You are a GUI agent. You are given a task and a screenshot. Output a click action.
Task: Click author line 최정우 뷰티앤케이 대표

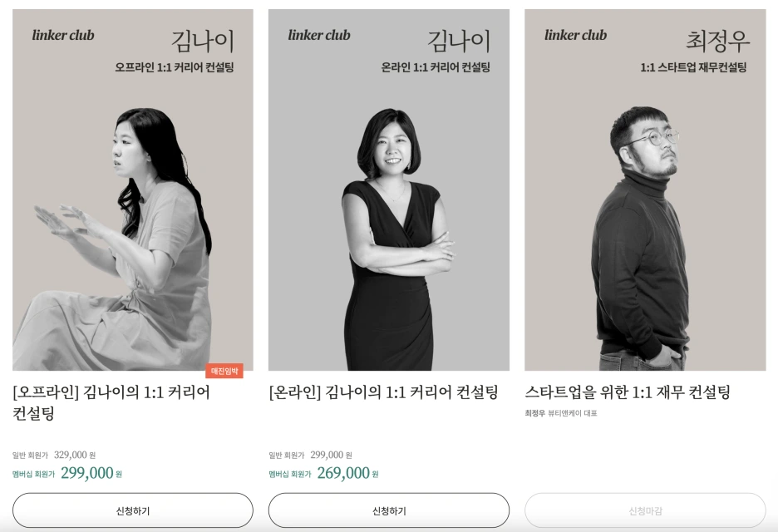coord(561,413)
